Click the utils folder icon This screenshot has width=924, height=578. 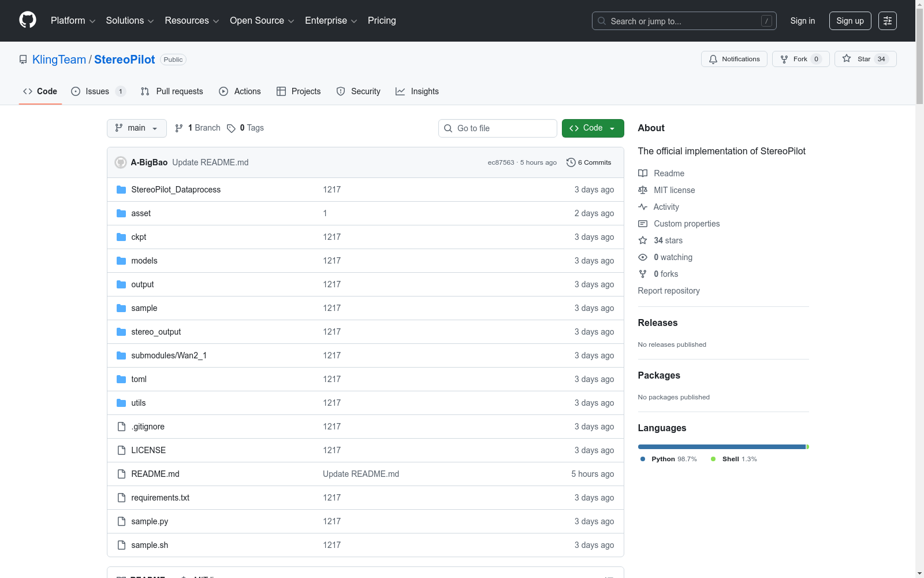tap(121, 403)
